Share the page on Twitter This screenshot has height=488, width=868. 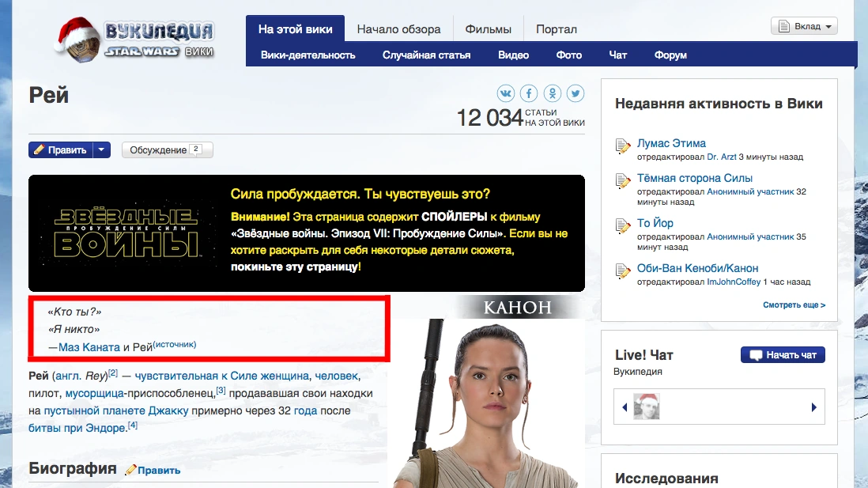pos(576,93)
